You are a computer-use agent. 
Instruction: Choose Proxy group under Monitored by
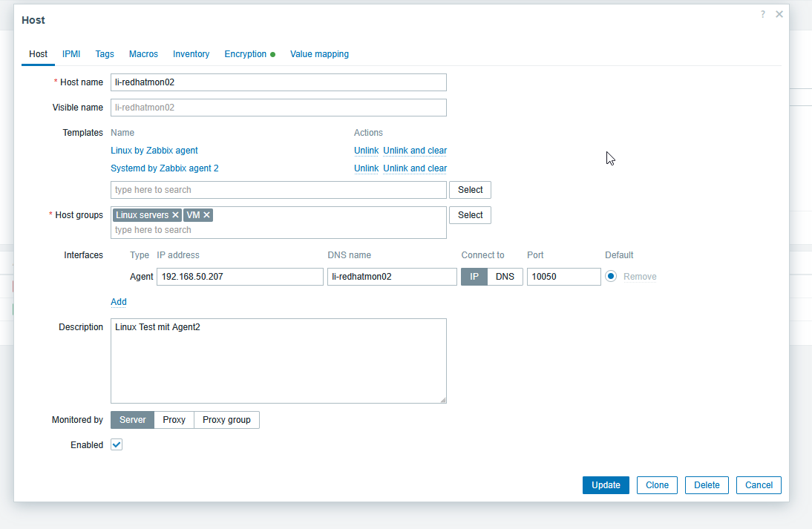pyautogui.click(x=226, y=420)
